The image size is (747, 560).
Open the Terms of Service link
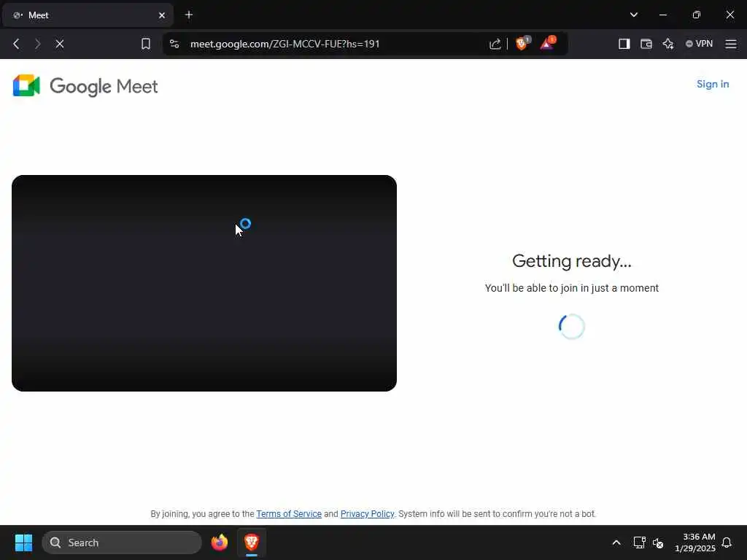289,514
